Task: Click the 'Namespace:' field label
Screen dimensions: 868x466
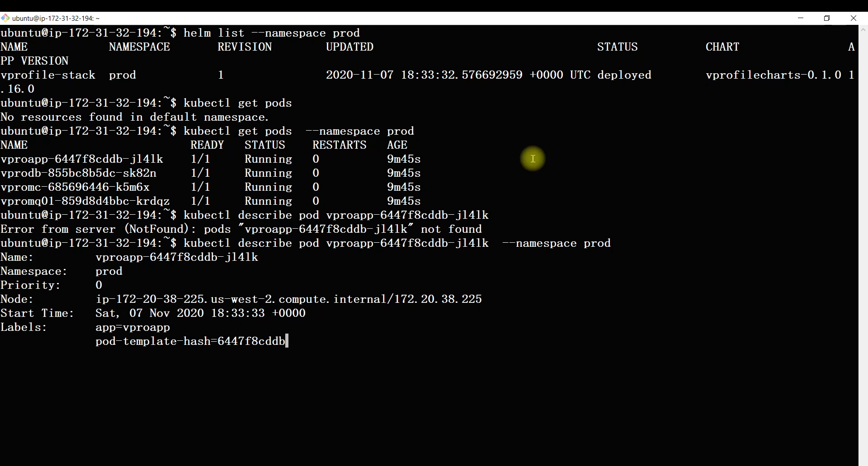Action: click(34, 271)
